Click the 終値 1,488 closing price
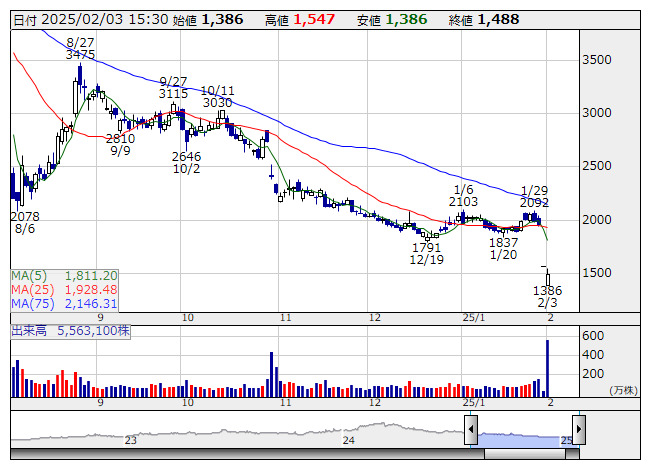Image resolution: width=653 pixels, height=470 pixels. (484, 20)
